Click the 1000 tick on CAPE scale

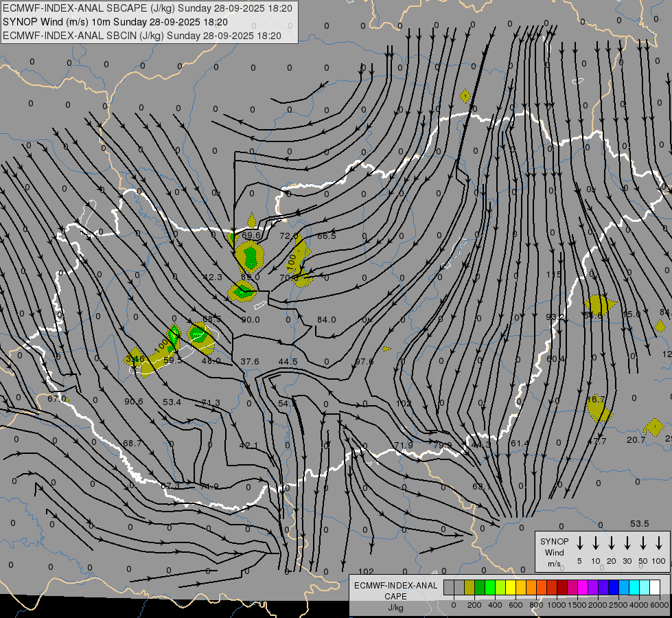(x=556, y=605)
